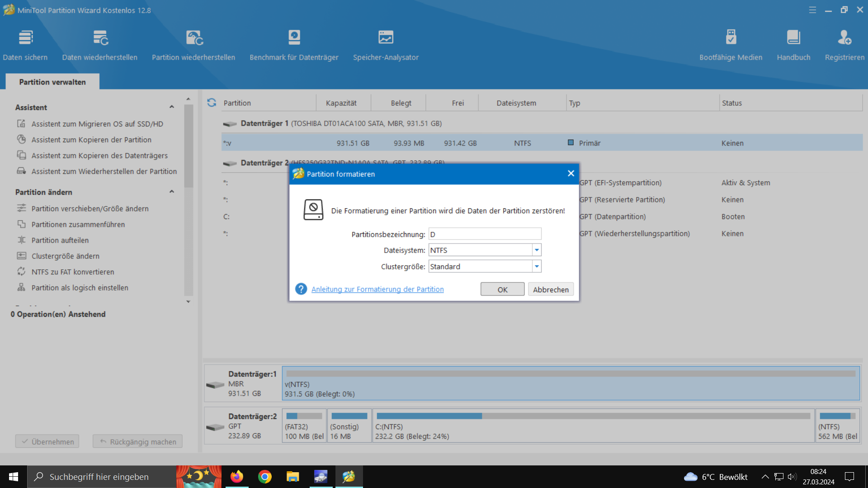The height and width of the screenshot is (488, 868).
Task: Open Anleitung zur Formatierung der Partition link
Action: 377,289
